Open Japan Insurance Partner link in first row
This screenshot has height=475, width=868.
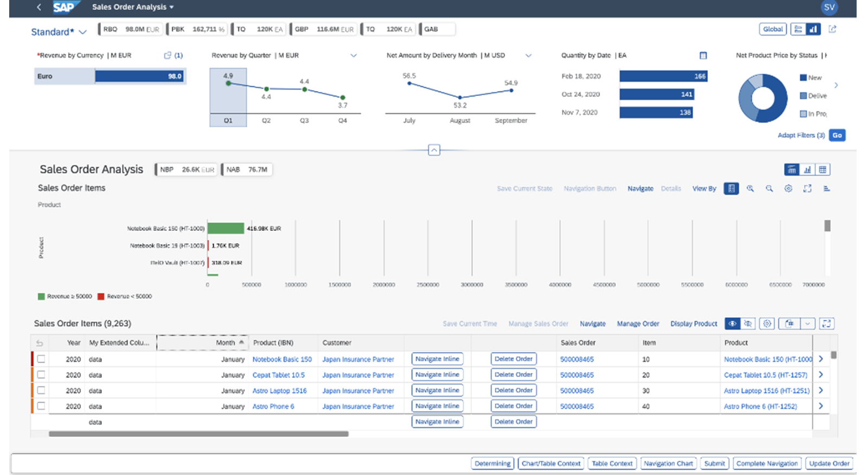coord(358,360)
